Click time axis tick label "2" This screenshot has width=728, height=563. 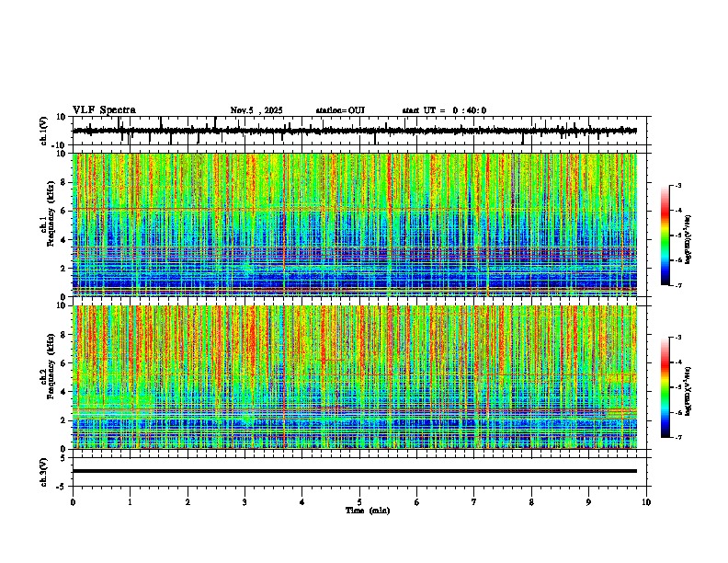188,502
